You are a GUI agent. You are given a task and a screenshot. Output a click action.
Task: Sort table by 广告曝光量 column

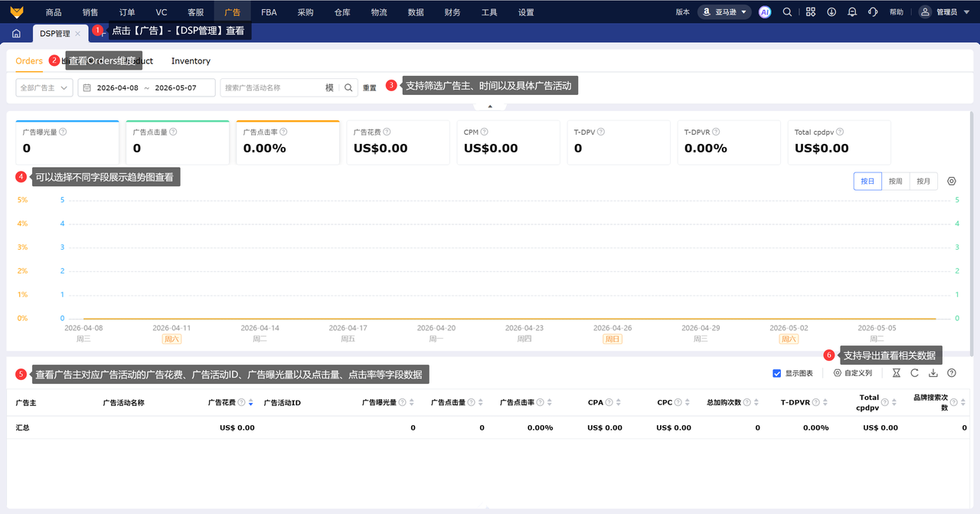[x=411, y=402]
